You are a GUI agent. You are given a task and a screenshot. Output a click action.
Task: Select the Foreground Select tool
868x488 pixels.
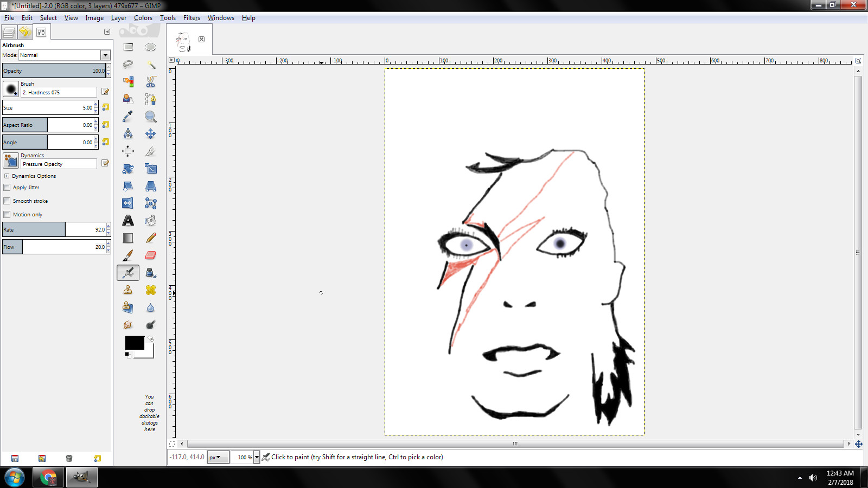click(128, 99)
